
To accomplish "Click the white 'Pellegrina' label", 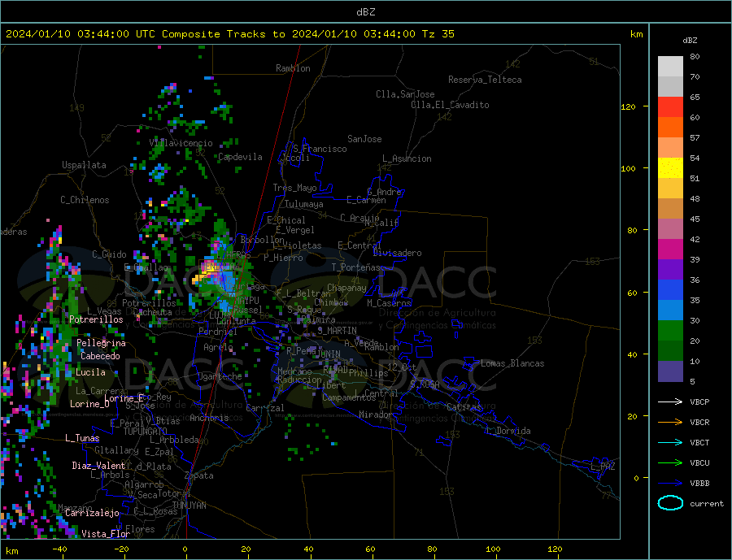I will pyautogui.click(x=102, y=343).
